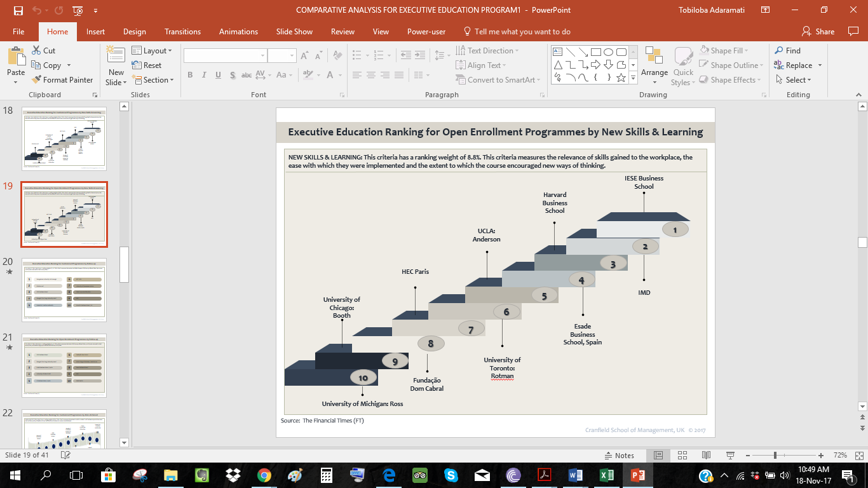This screenshot has width=868, height=488.
Task: Toggle Bold formatting
Action: tap(189, 75)
